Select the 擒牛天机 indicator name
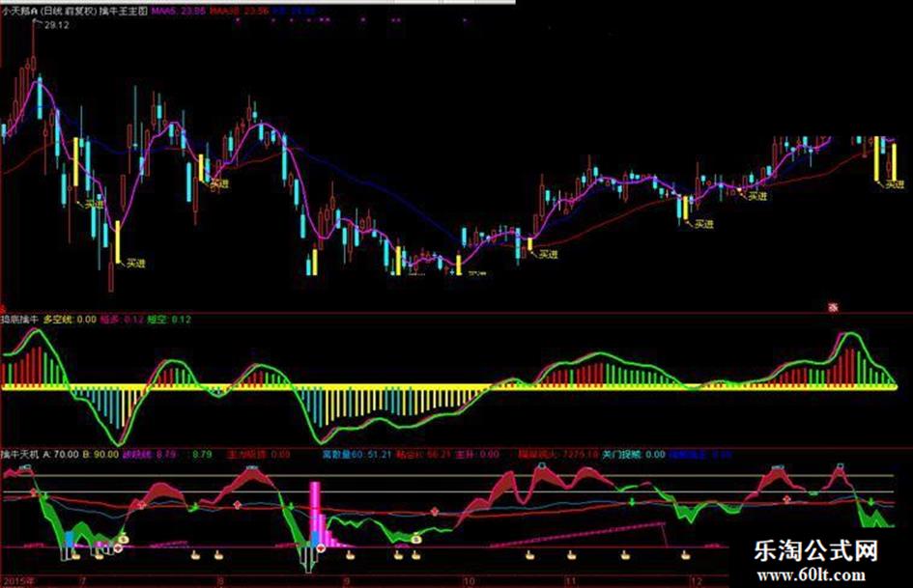The width and height of the screenshot is (913, 588). 19,454
